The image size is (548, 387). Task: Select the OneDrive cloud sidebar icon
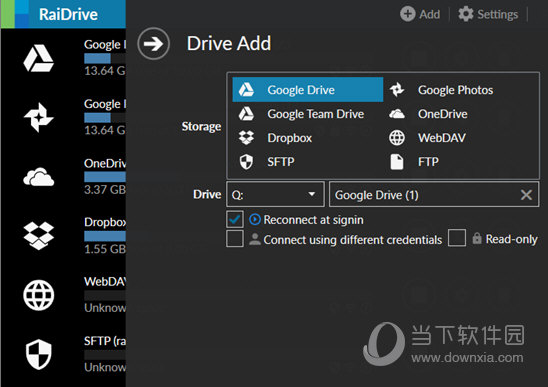click(38, 177)
